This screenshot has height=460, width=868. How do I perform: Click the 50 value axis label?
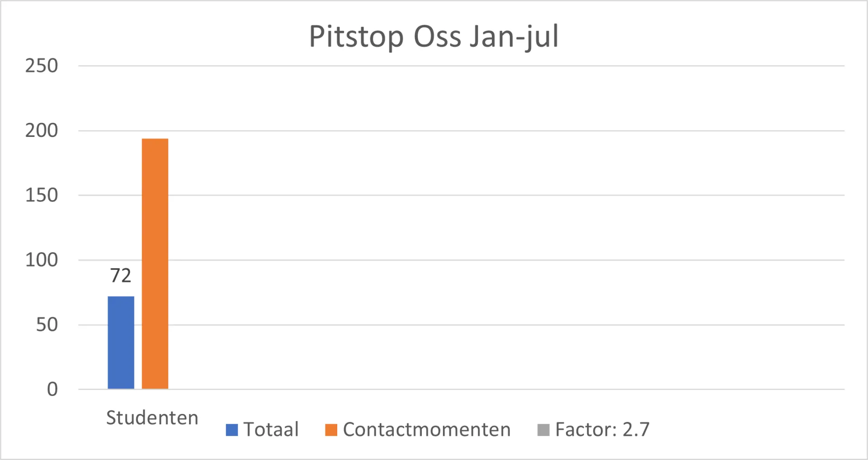point(47,324)
